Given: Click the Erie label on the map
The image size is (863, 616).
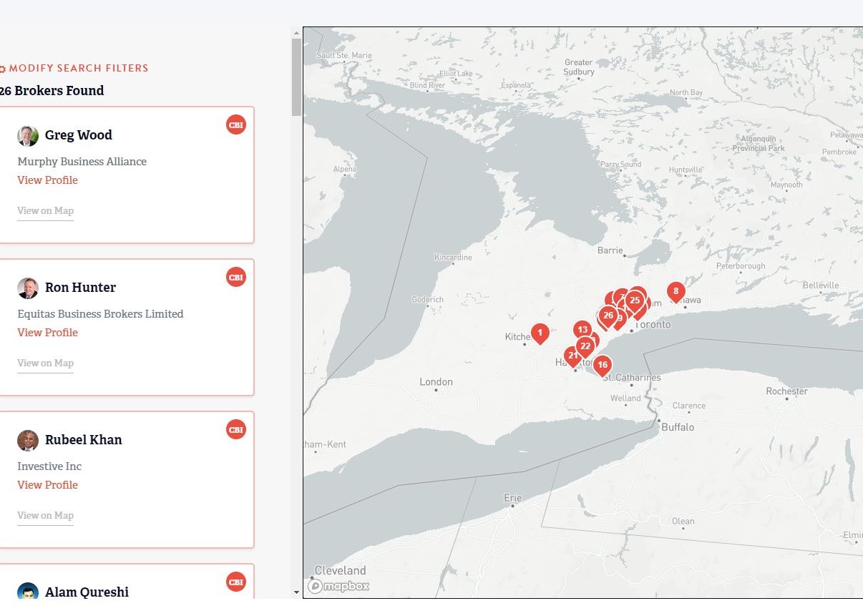Looking at the screenshot, I should pyautogui.click(x=512, y=498).
